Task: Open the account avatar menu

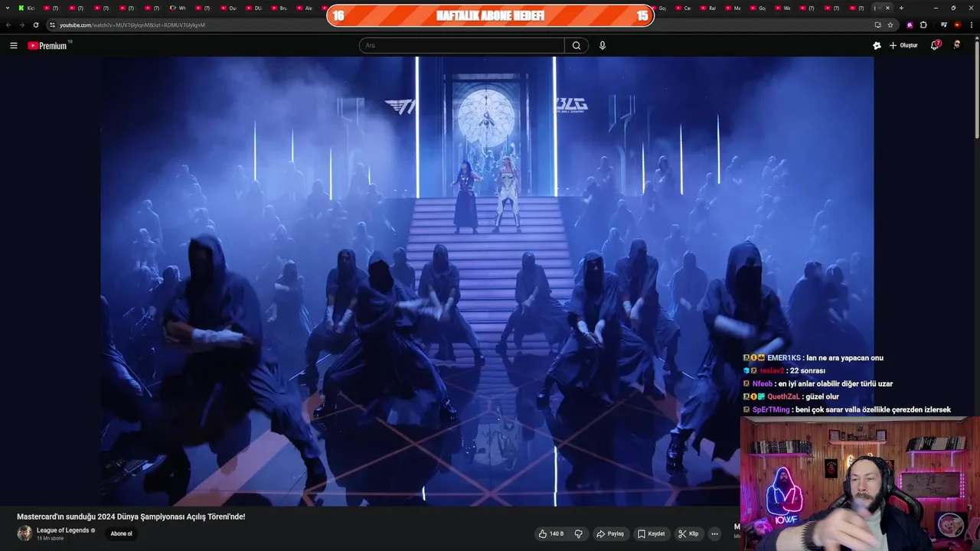Action: click(957, 45)
